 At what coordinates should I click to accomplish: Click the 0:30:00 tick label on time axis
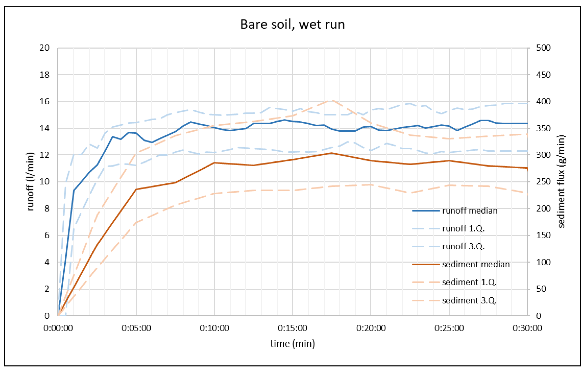click(527, 328)
